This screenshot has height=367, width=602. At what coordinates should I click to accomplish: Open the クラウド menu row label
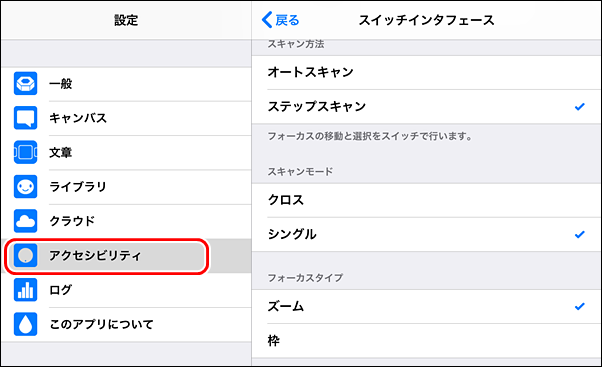[72, 221]
